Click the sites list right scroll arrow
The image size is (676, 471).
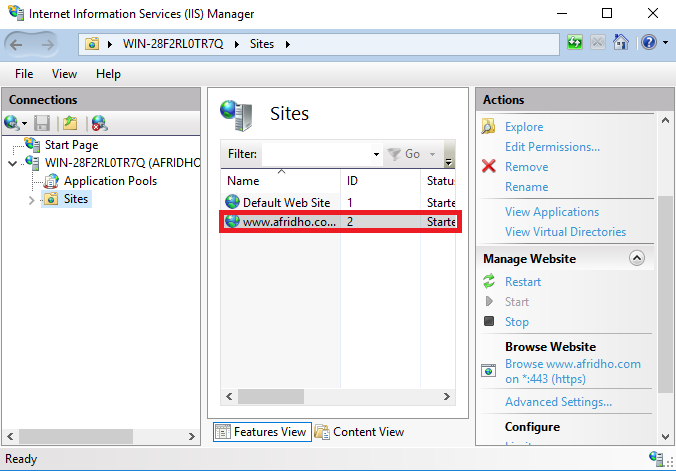pyautogui.click(x=447, y=397)
